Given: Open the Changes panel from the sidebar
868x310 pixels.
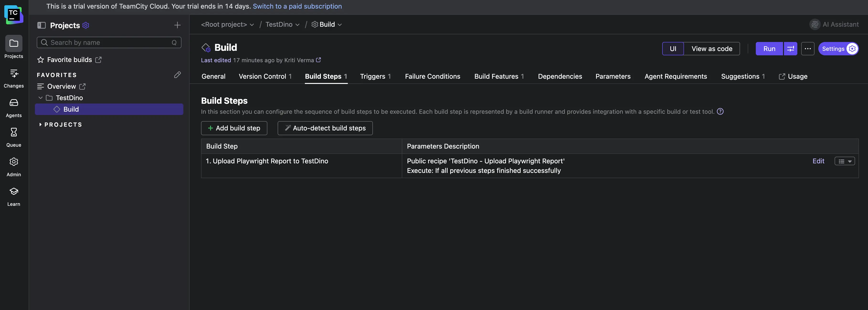Looking at the screenshot, I should coord(13,77).
